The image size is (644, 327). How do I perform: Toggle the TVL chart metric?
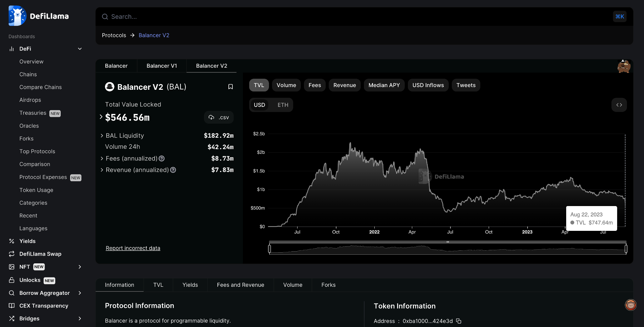pyautogui.click(x=259, y=85)
